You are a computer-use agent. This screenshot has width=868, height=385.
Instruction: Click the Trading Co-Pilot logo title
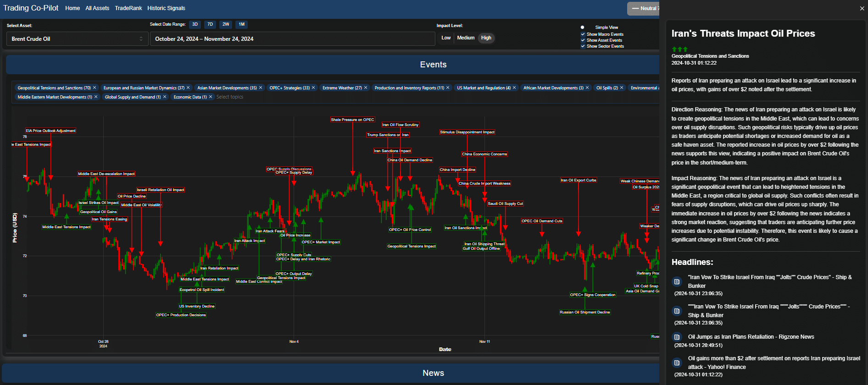[x=31, y=8]
